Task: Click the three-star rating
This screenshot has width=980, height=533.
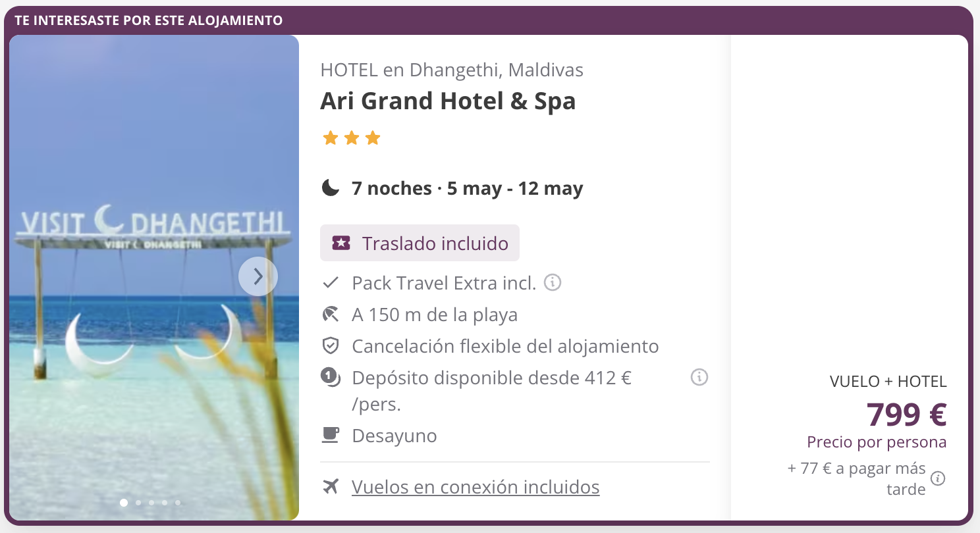Action: pos(351,138)
